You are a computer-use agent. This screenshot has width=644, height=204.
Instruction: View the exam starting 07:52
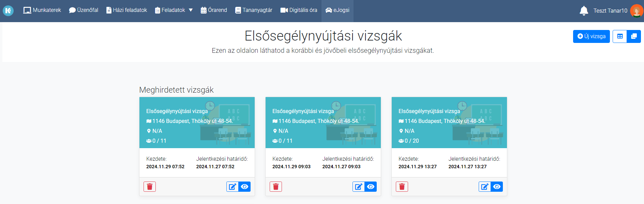[x=244, y=187]
